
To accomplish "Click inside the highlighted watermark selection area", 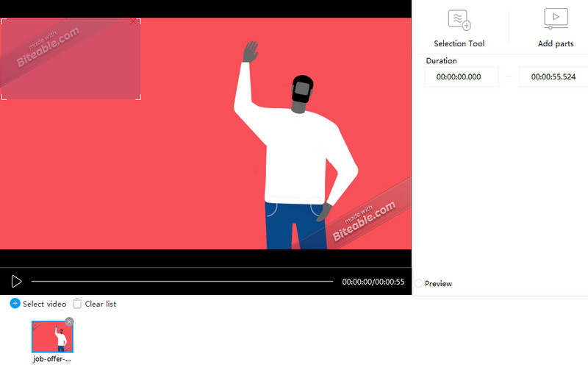I will (x=71, y=59).
